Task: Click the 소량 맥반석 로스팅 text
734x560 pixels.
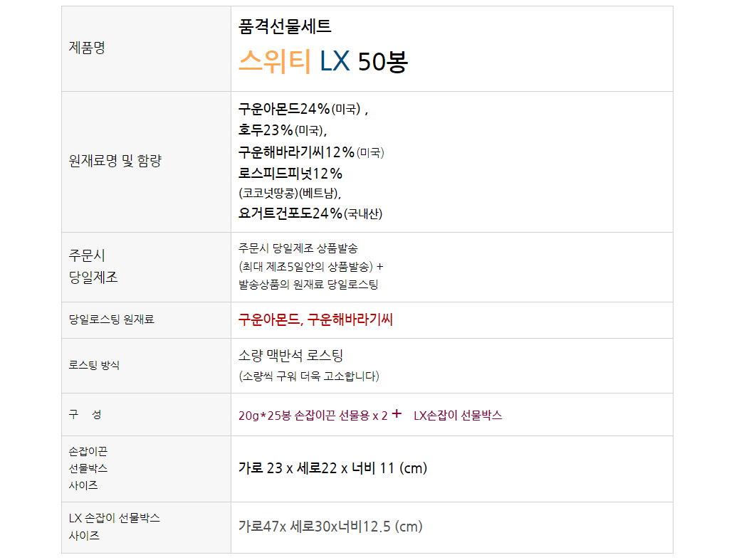Action: click(x=290, y=356)
